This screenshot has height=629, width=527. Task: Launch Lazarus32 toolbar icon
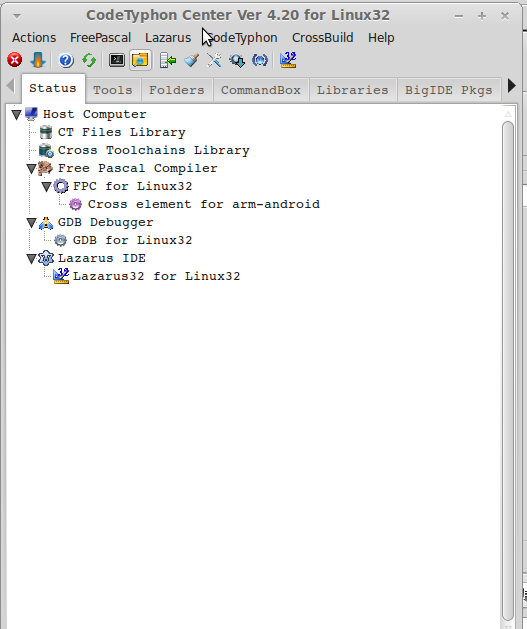pyautogui.click(x=288, y=60)
